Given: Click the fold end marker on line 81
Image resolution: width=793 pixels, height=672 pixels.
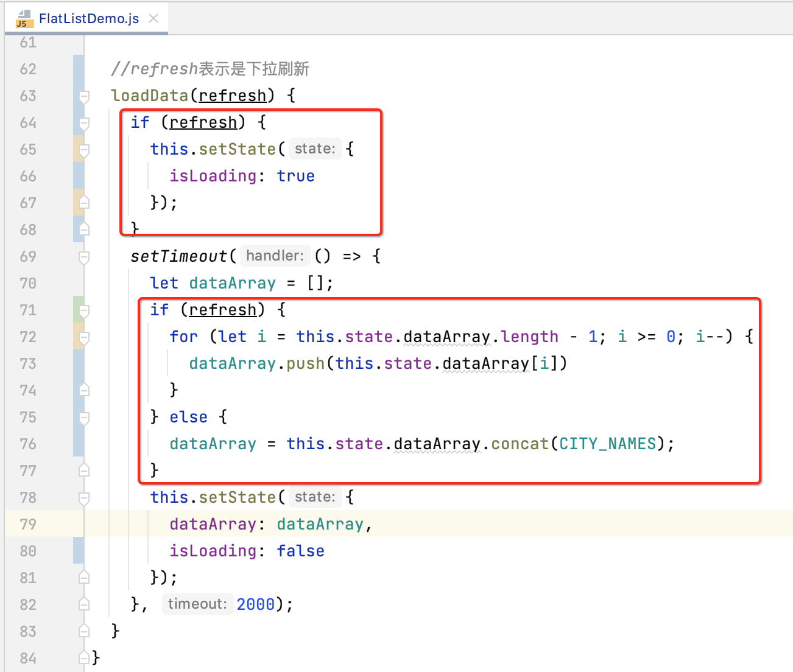Looking at the screenshot, I should coord(84,578).
